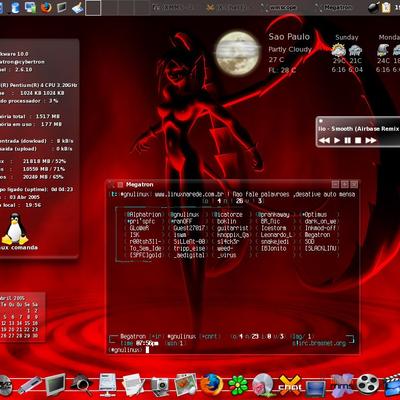
Task: Open the magnifying glass search dock icon
Action: tap(82, 385)
